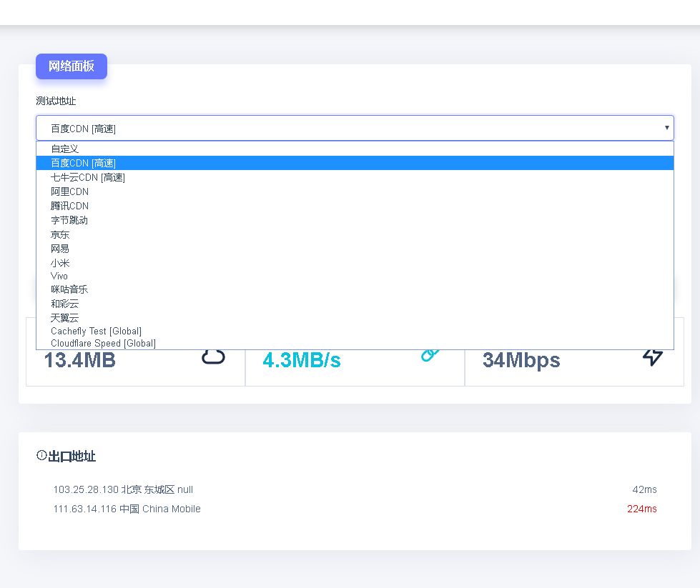The width and height of the screenshot is (700, 588).
Task: Select 咪咕音乐 from the list
Action: tap(69, 289)
